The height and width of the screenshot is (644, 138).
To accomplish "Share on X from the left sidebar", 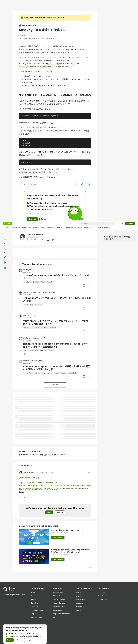I will click(5, 257).
